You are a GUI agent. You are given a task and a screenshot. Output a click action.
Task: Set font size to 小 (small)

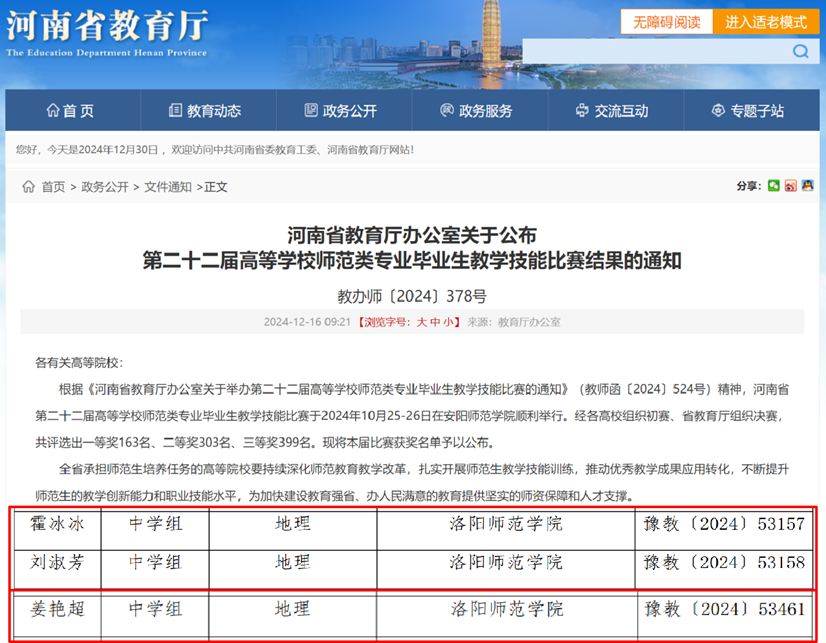click(450, 322)
